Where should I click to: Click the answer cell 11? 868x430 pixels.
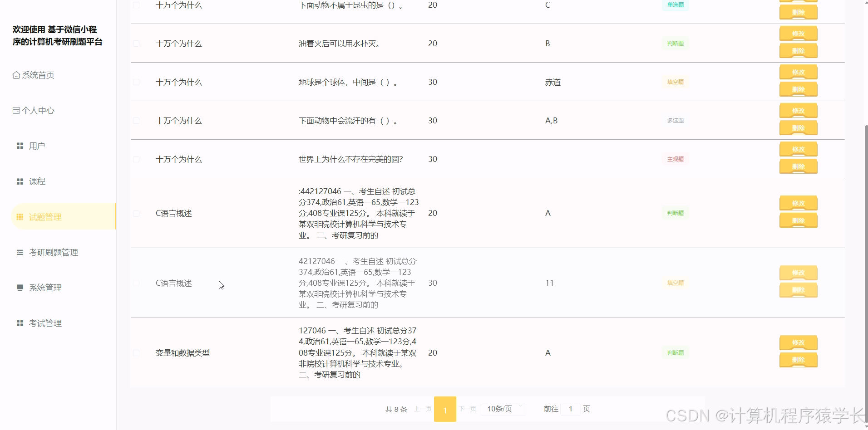pyautogui.click(x=549, y=283)
